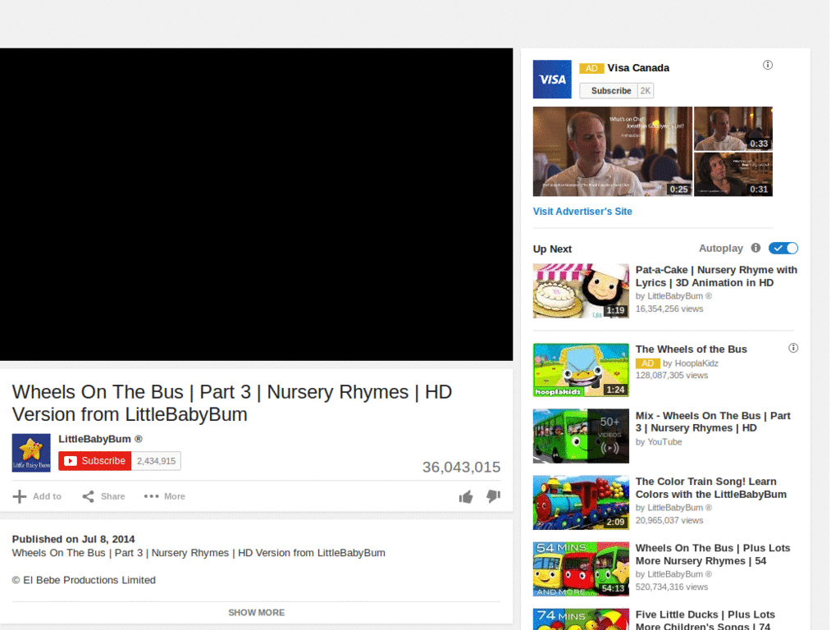Click the HooplaKidz channel name
The width and height of the screenshot is (840, 630).
[696, 363]
